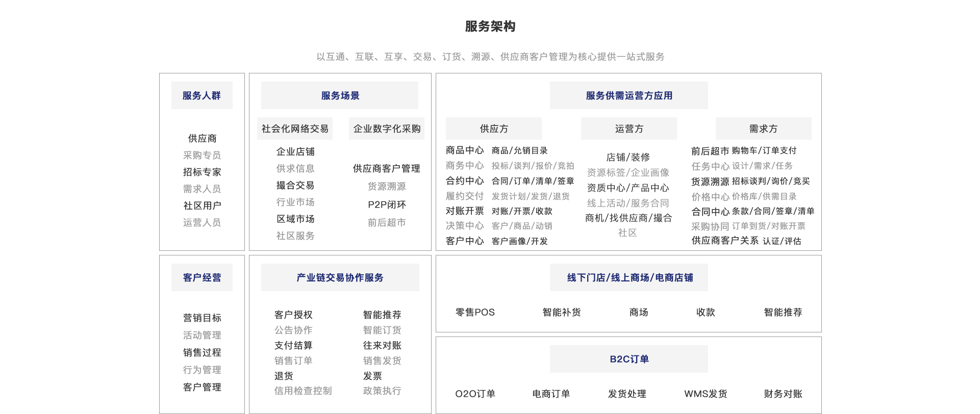Click the 发货处理 item
Image resolution: width=980 pixels, height=414 pixels.
pyautogui.click(x=627, y=394)
